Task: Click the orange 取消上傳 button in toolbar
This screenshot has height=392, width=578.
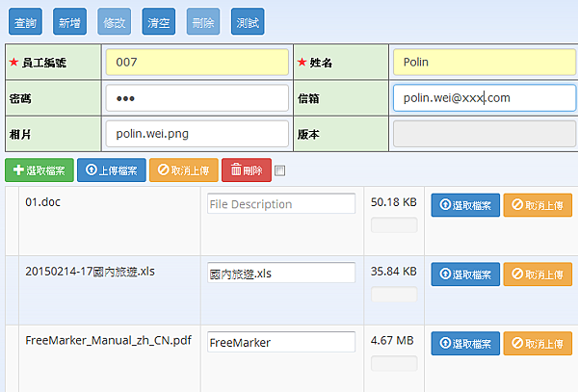Action: click(x=183, y=170)
